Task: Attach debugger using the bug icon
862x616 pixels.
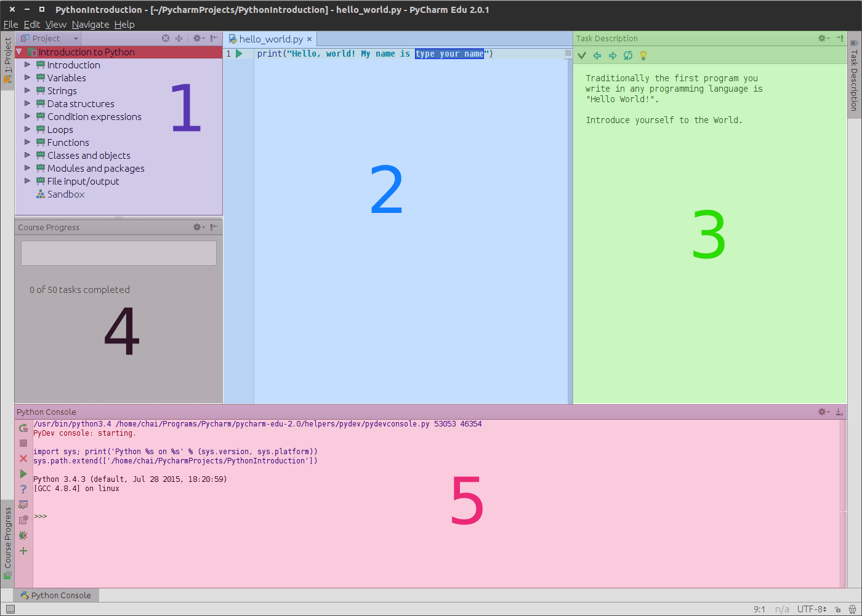Action: (x=23, y=535)
